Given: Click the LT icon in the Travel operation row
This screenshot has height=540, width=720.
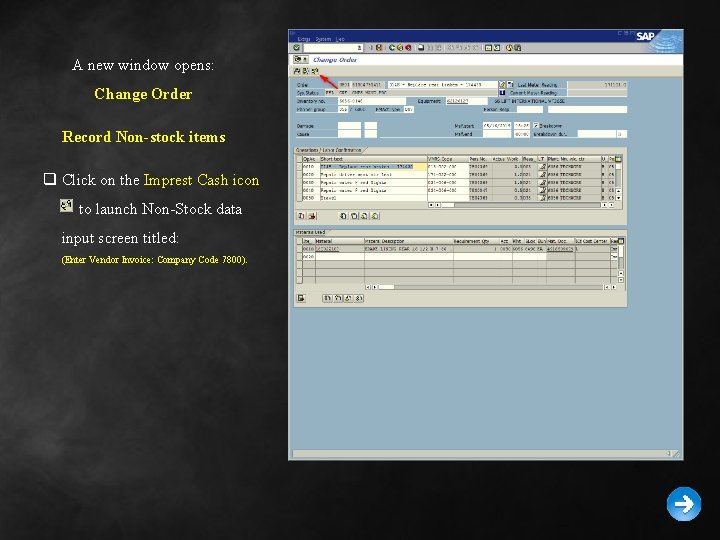Looking at the screenshot, I should (542, 198).
